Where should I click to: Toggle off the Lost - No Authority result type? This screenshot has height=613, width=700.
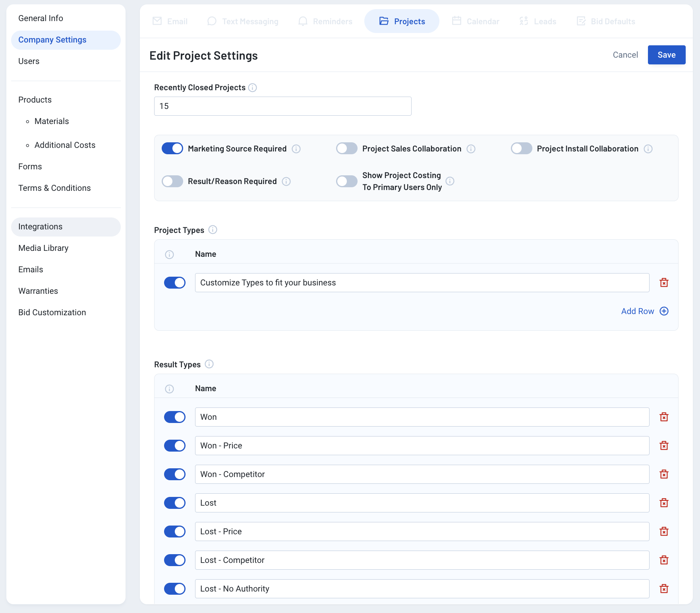175,589
